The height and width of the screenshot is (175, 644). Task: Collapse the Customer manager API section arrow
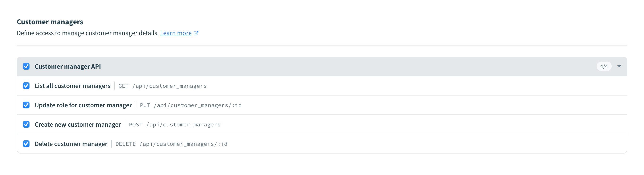619,66
